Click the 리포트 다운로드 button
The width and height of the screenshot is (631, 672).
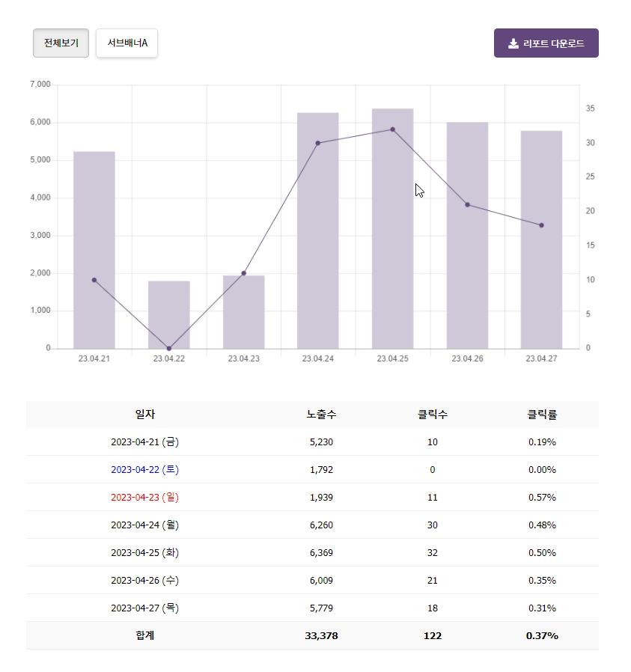pyautogui.click(x=546, y=43)
